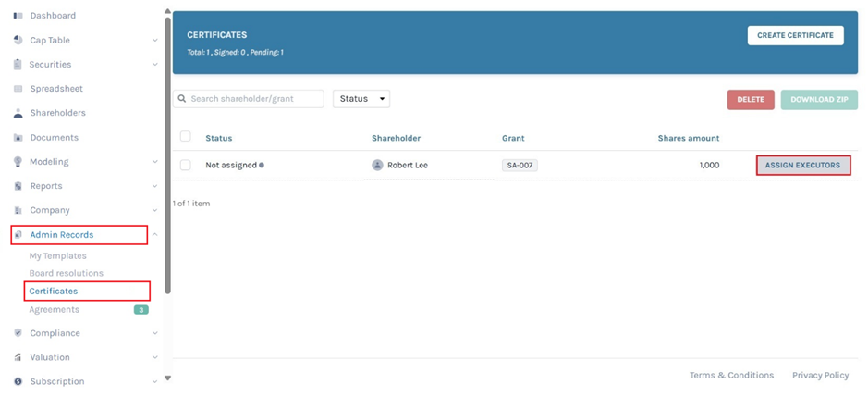The width and height of the screenshot is (868, 397).
Task: Open Board resolutions in sidebar
Action: coord(67,273)
